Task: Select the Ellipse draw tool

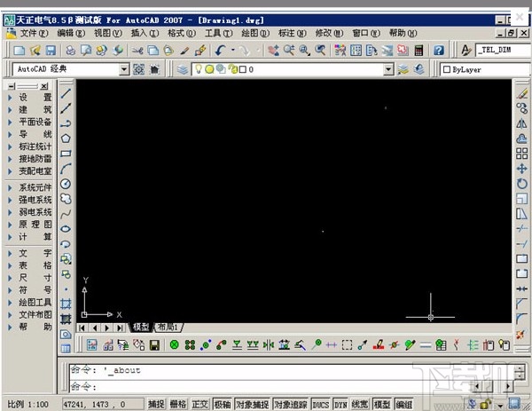Action: (66, 229)
